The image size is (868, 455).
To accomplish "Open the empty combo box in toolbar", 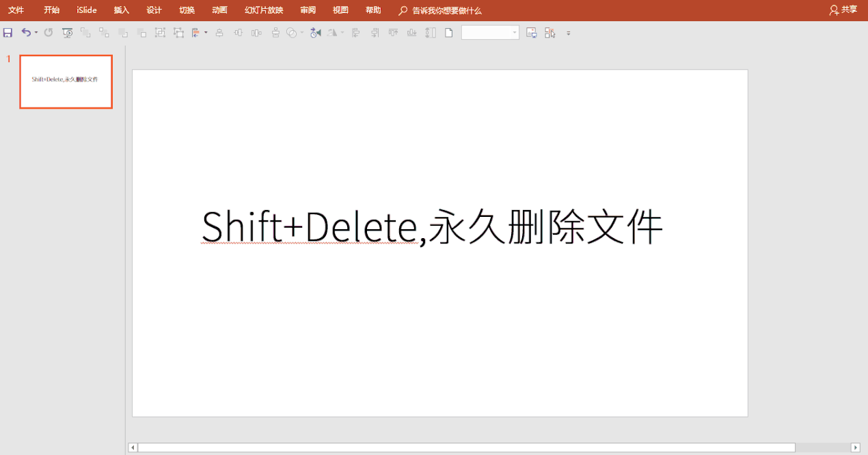I will point(490,32).
